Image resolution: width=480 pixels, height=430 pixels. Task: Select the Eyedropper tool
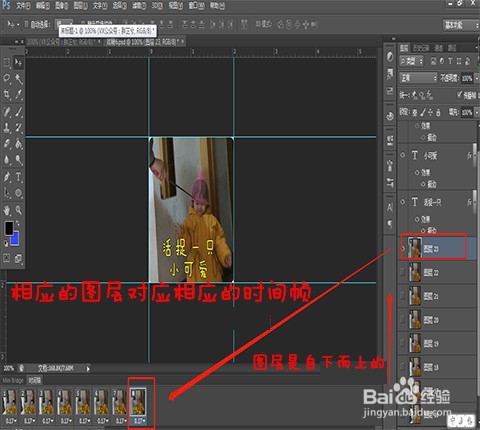(x=18, y=95)
